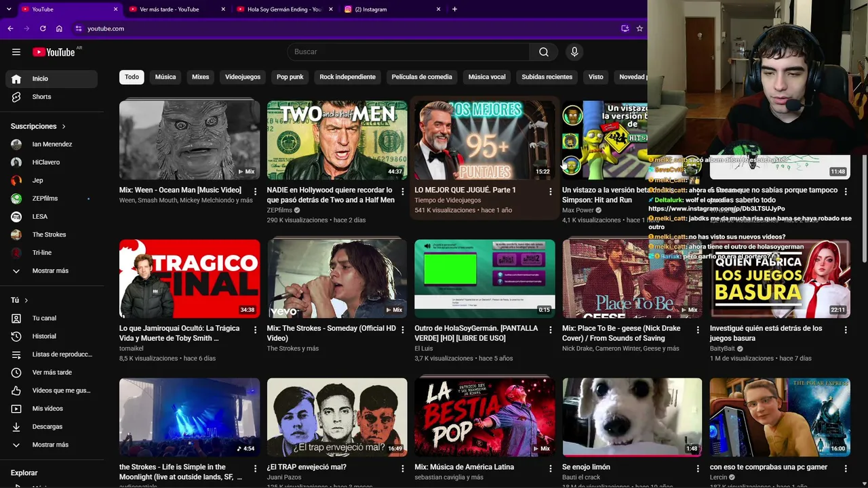The width and height of the screenshot is (868, 488).
Task: Open the Tiempo de Videojuegos channel link
Action: tap(448, 201)
